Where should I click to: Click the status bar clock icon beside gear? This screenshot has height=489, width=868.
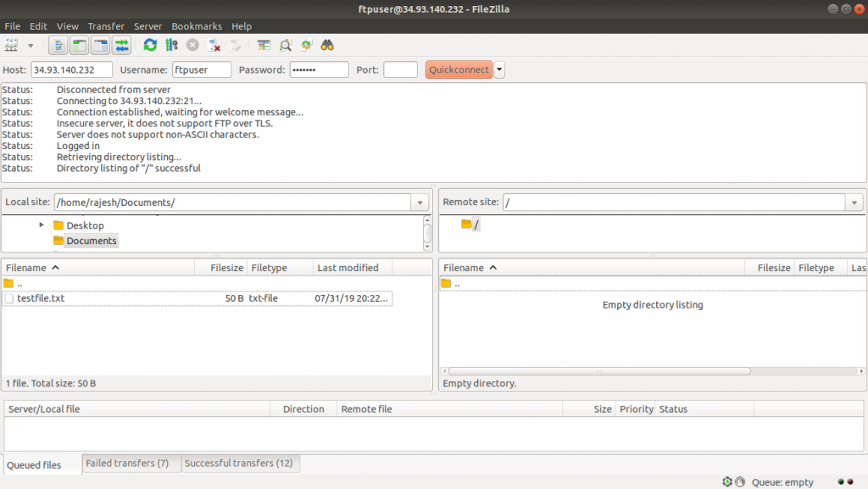tap(740, 482)
